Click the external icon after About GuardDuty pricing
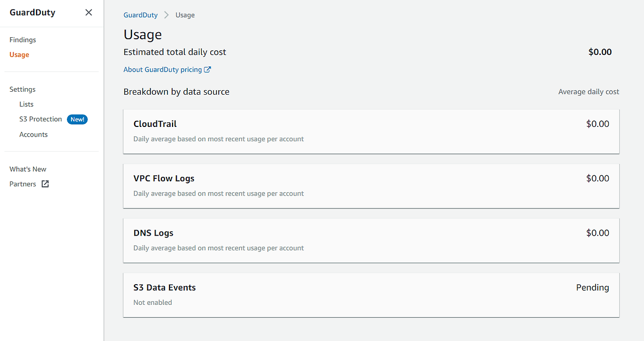This screenshot has height=341, width=644. (207, 70)
